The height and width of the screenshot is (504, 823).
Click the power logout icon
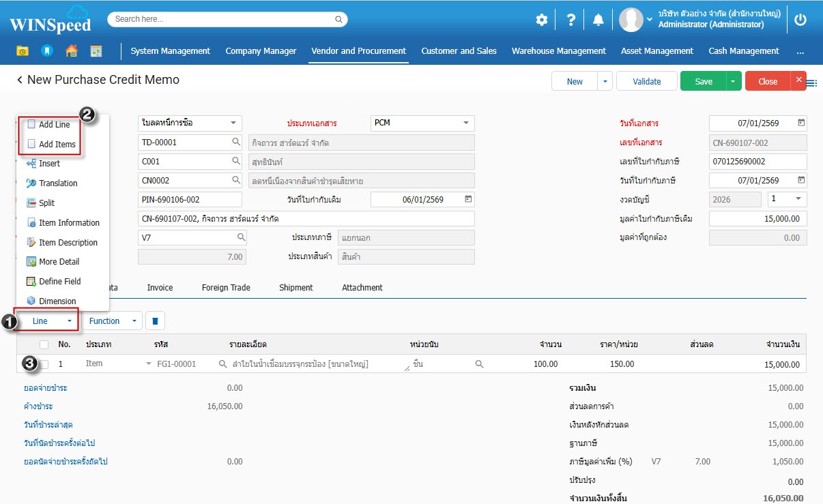point(800,20)
